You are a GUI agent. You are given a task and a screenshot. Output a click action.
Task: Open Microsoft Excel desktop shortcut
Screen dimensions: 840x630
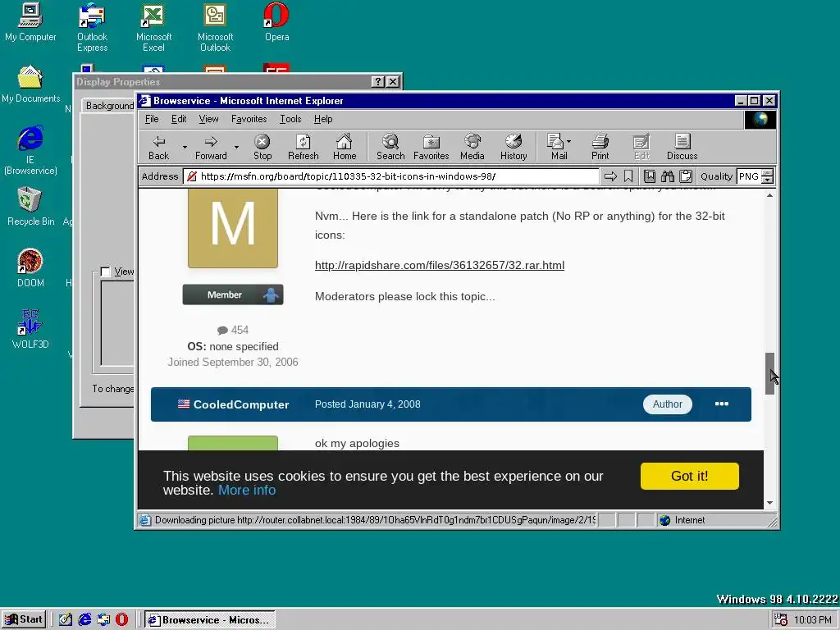(153, 27)
